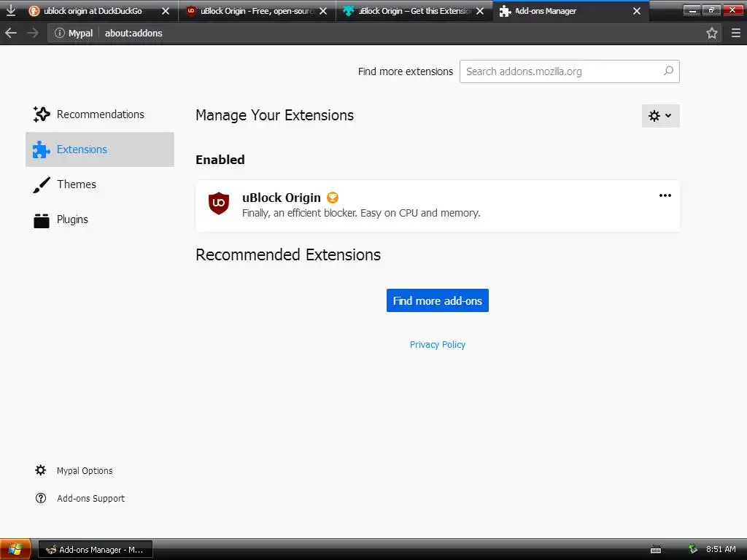Bookmark this page with the star icon
Image resolution: width=747 pixels, height=560 pixels.
click(712, 33)
